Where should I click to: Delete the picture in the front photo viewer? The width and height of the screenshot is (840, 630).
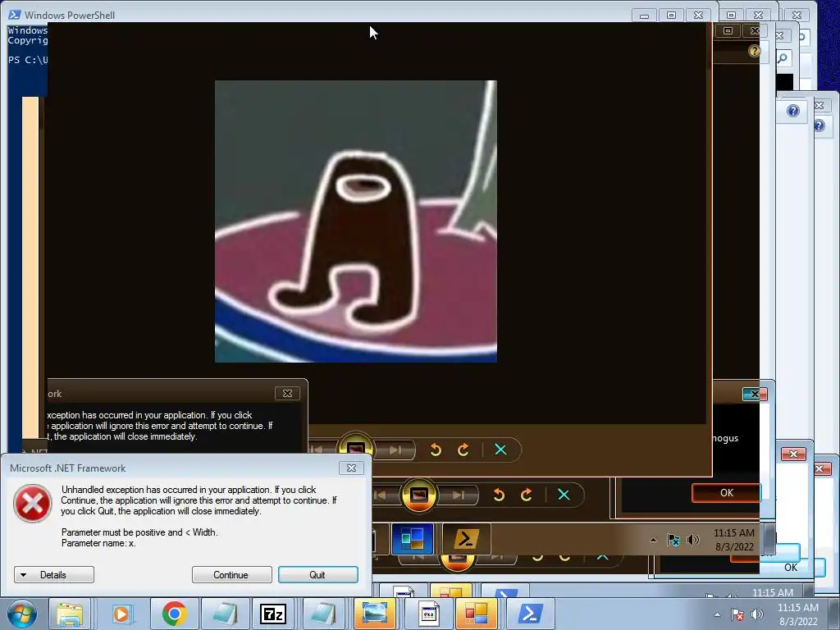click(x=500, y=450)
